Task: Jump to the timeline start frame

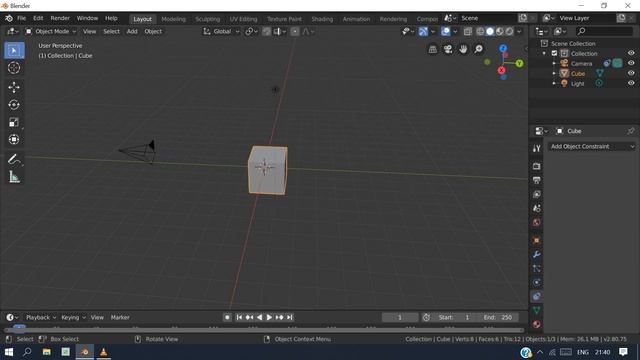Action: [x=239, y=317]
